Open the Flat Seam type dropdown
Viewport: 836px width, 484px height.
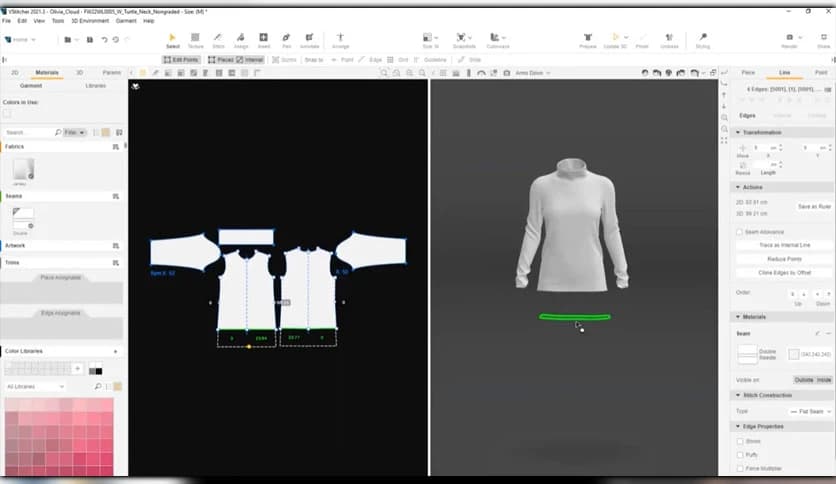(810, 411)
